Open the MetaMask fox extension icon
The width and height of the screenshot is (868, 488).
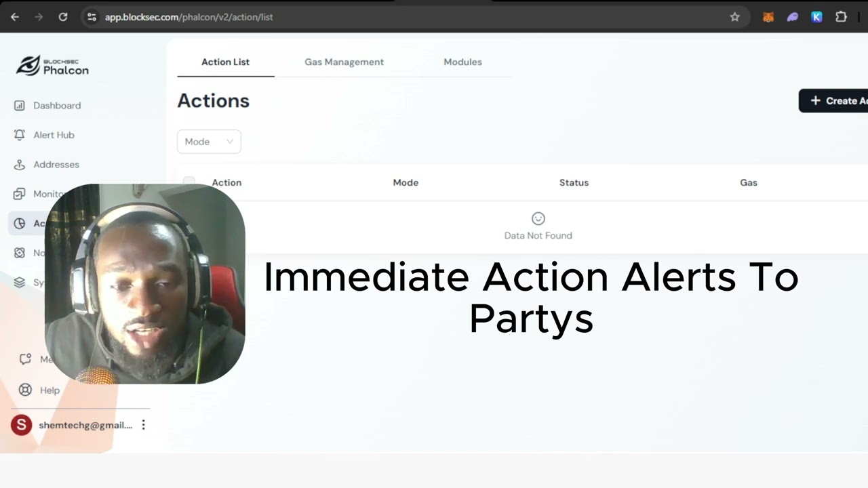(768, 17)
